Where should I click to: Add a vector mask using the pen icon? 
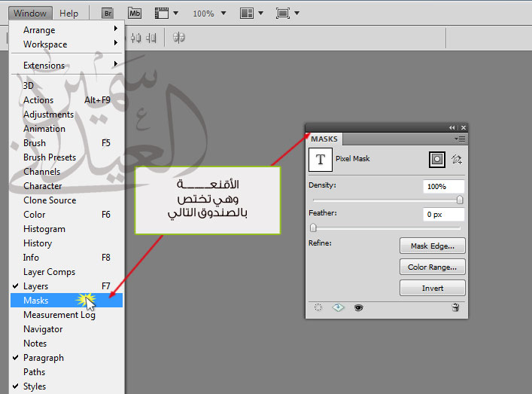(x=456, y=159)
